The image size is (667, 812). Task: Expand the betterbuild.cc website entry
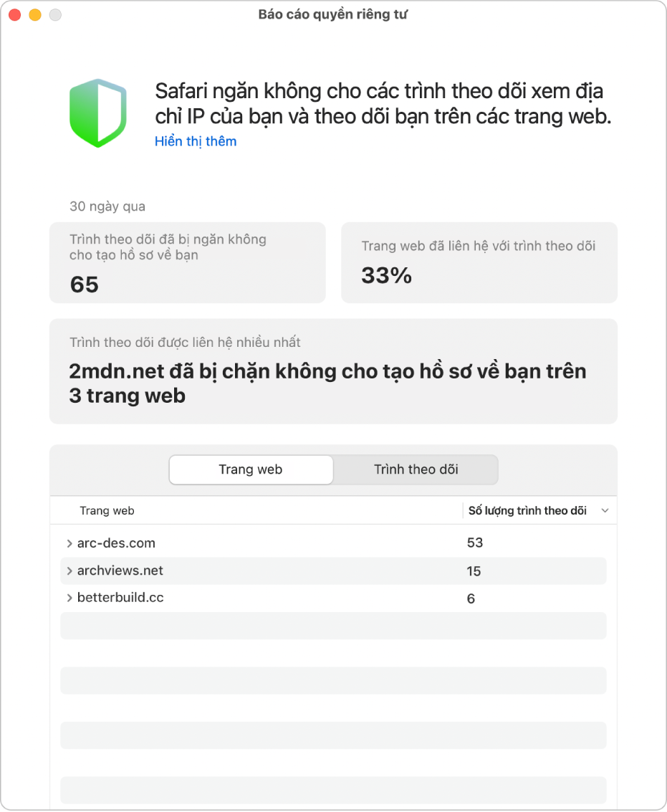(x=69, y=598)
